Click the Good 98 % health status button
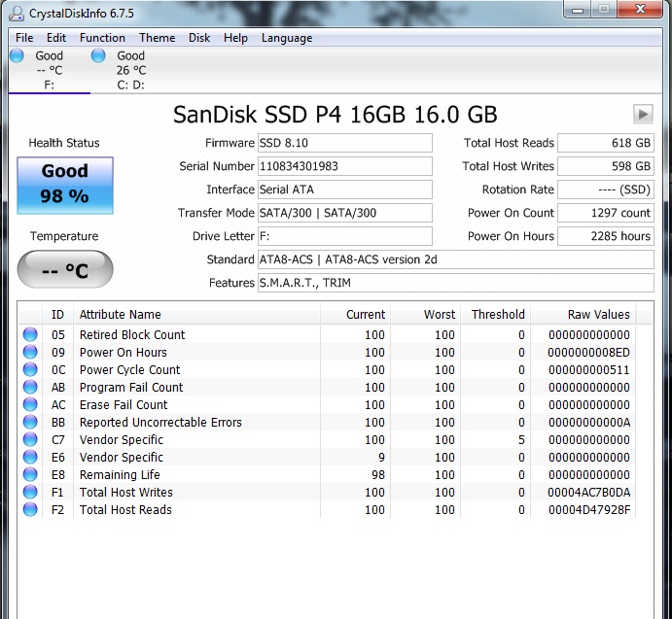 point(65,186)
